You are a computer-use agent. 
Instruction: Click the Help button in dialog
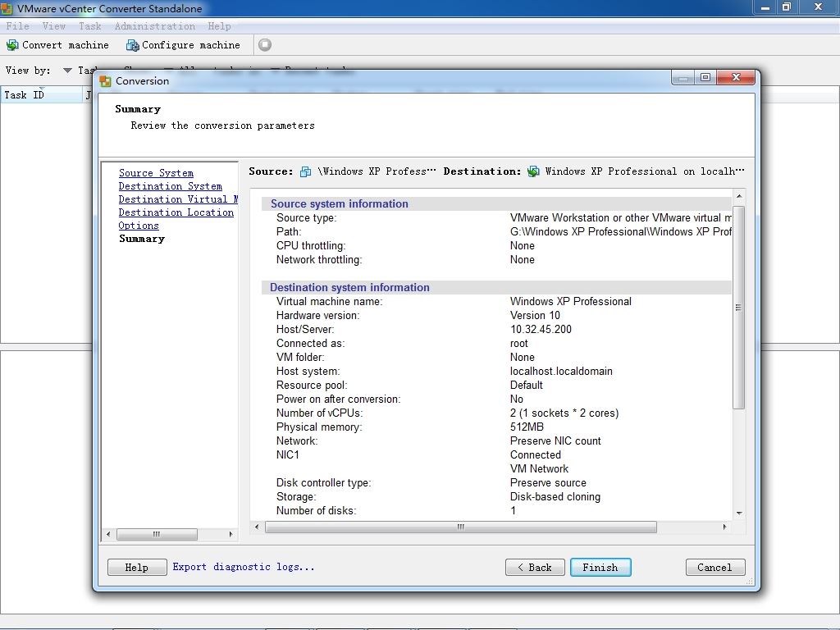137,568
